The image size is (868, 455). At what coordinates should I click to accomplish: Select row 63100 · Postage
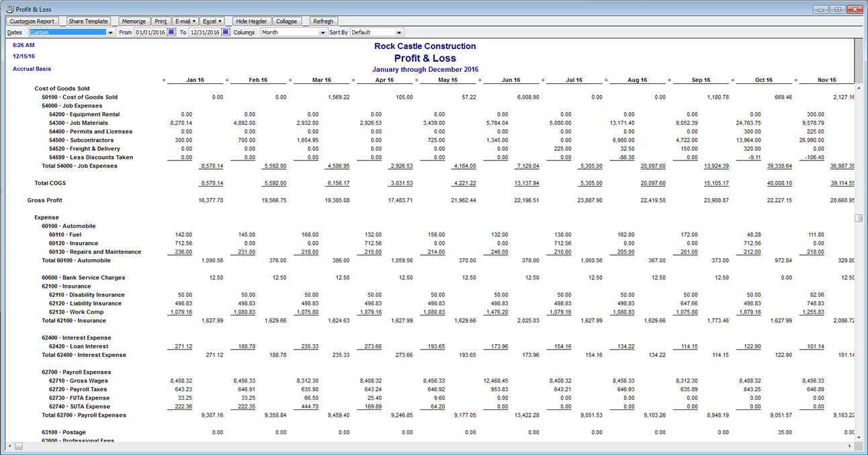64,432
